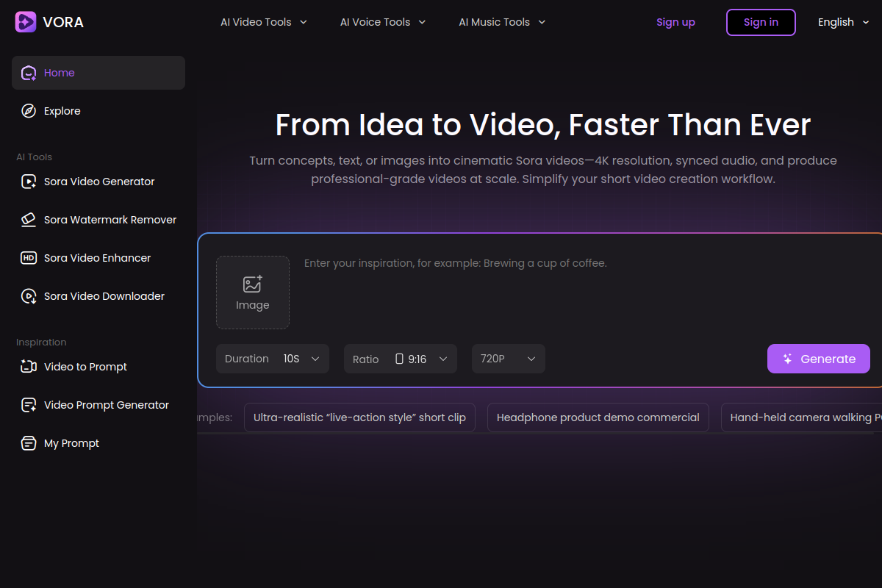Click the Sora Video Downloader icon

click(x=29, y=296)
